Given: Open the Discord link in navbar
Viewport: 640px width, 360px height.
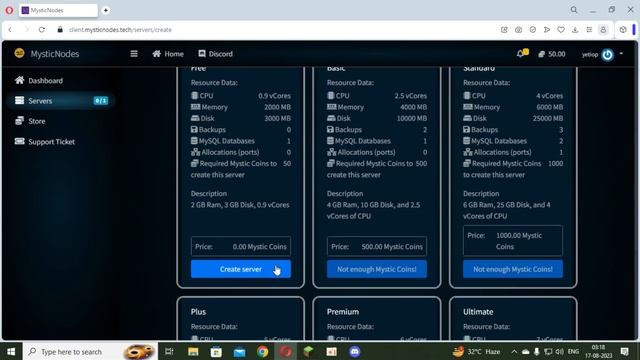Looking at the screenshot, I should click(x=216, y=54).
